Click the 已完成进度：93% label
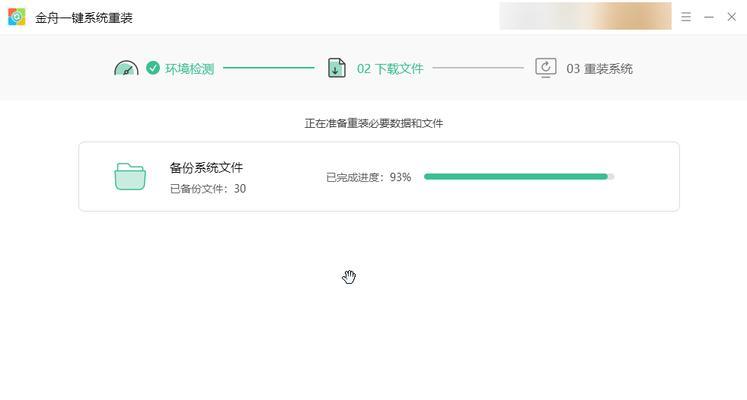Viewport: 747px width, 400px height. (x=368, y=177)
